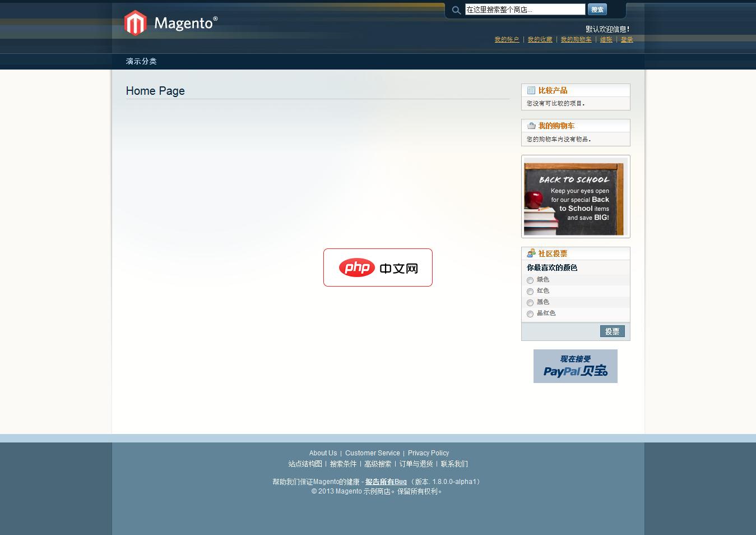Click the php 中文网 watermark logo

click(378, 267)
